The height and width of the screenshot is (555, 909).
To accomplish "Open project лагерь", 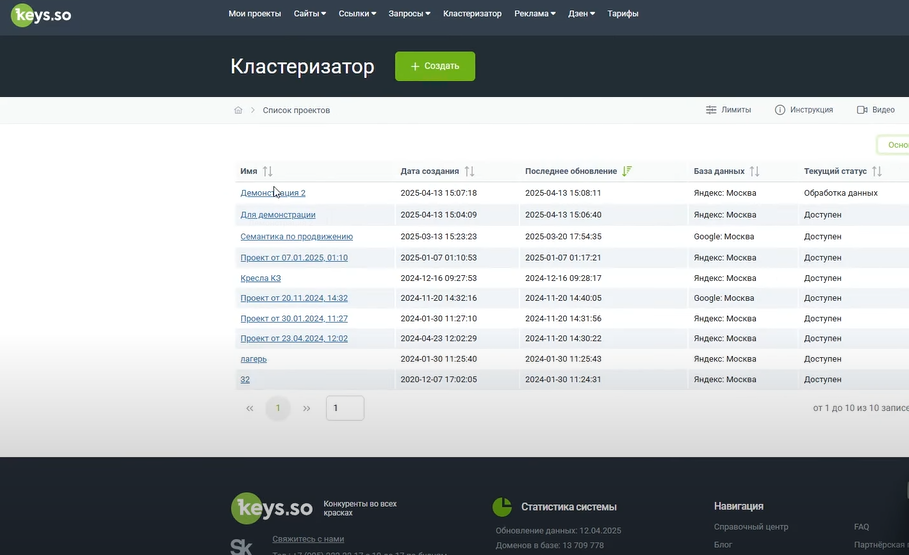I will (x=253, y=359).
